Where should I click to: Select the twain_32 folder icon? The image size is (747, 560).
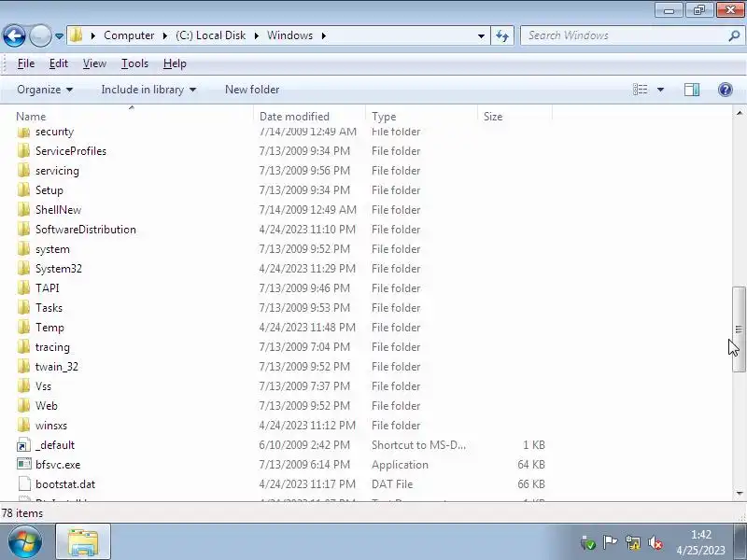(23, 367)
